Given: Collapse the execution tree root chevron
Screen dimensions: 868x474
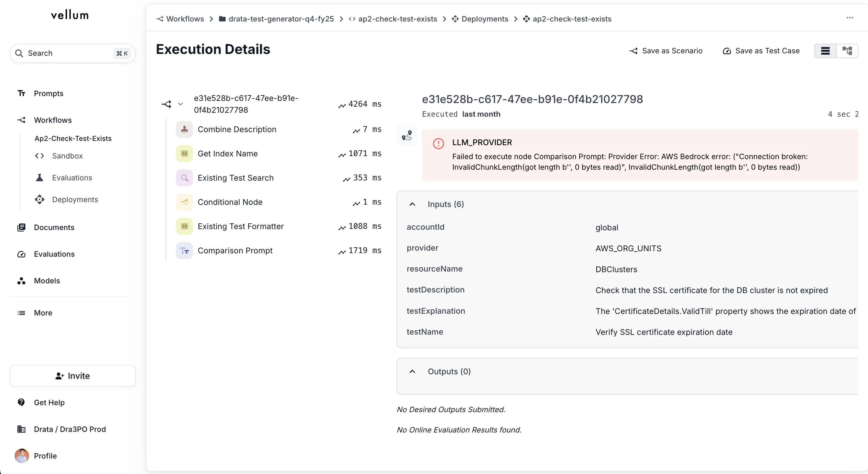Looking at the screenshot, I should (181, 104).
